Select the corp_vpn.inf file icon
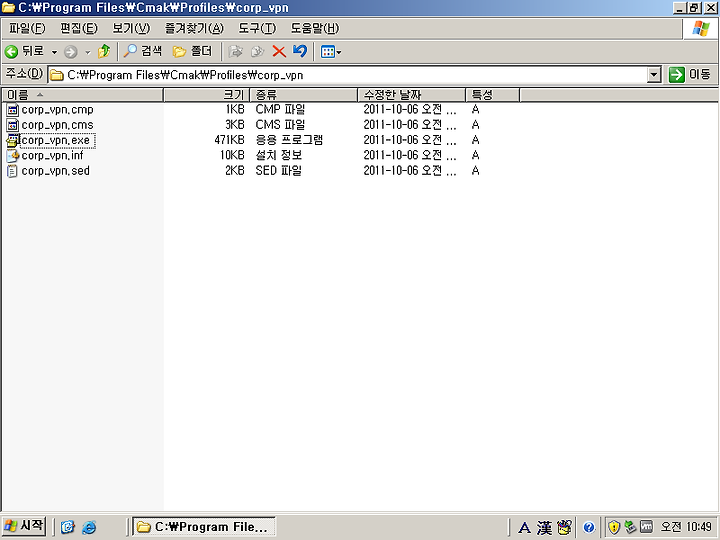The image size is (720, 540). click(x=12, y=156)
